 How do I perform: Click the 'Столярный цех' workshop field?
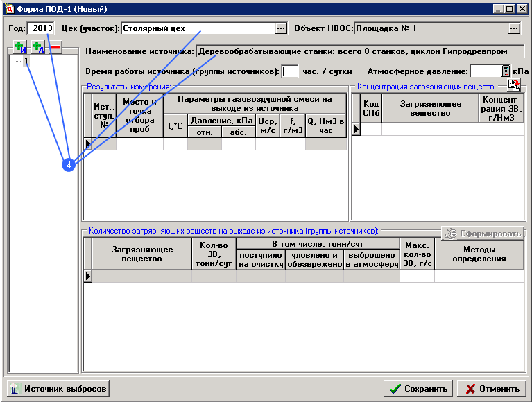tap(198, 28)
